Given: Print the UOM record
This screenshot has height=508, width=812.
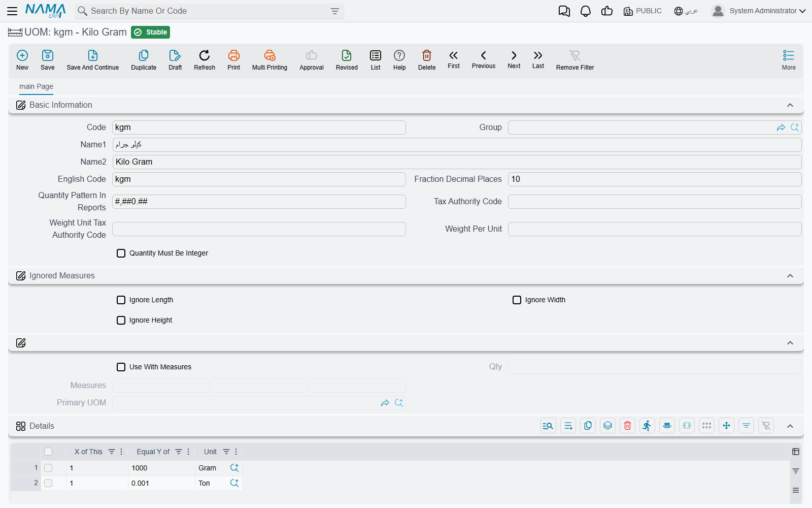Looking at the screenshot, I should [x=234, y=59].
